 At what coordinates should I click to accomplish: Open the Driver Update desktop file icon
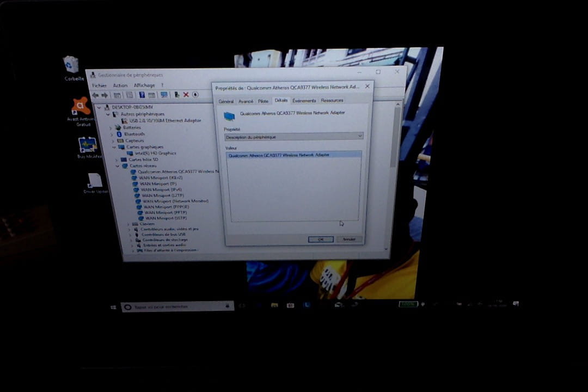pos(95,183)
